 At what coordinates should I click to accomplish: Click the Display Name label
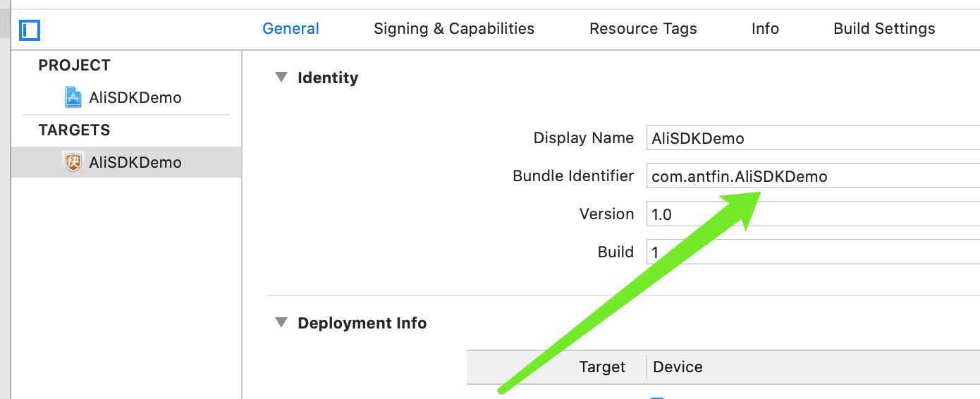coord(583,138)
